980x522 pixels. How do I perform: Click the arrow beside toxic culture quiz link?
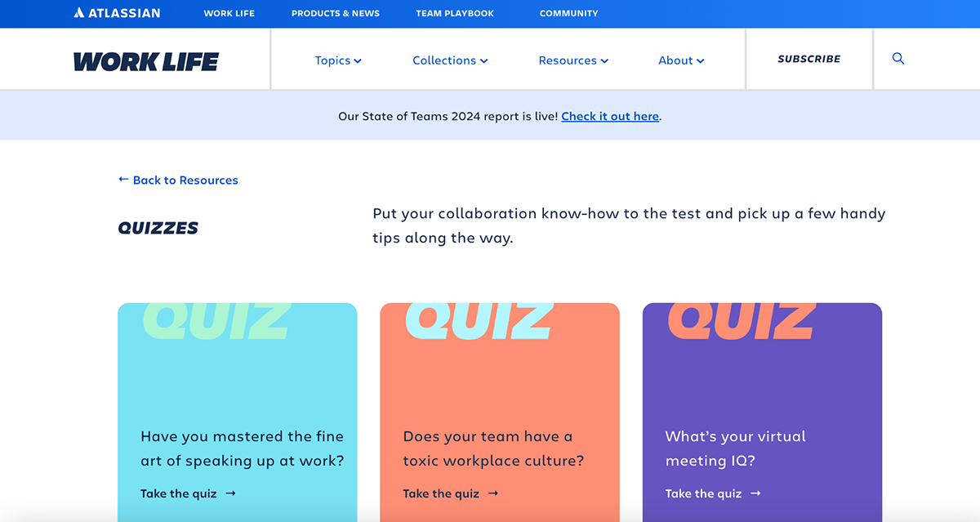click(x=494, y=493)
